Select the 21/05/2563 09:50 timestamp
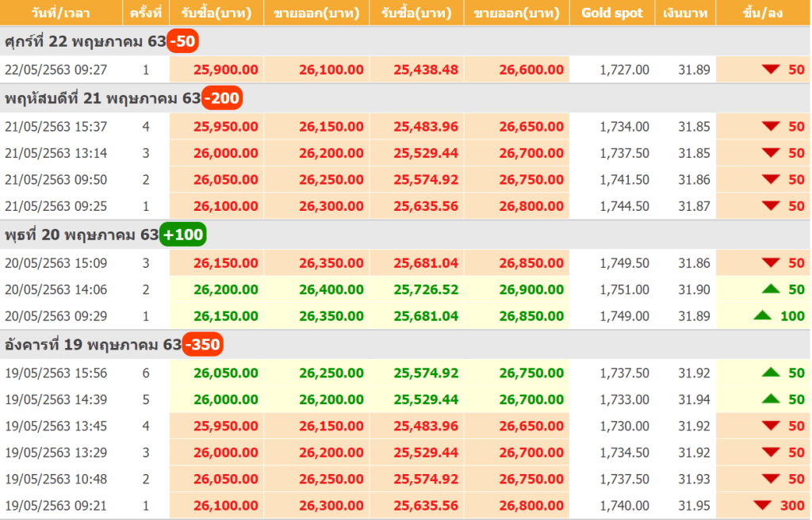The height and width of the screenshot is (520, 812). [56, 180]
